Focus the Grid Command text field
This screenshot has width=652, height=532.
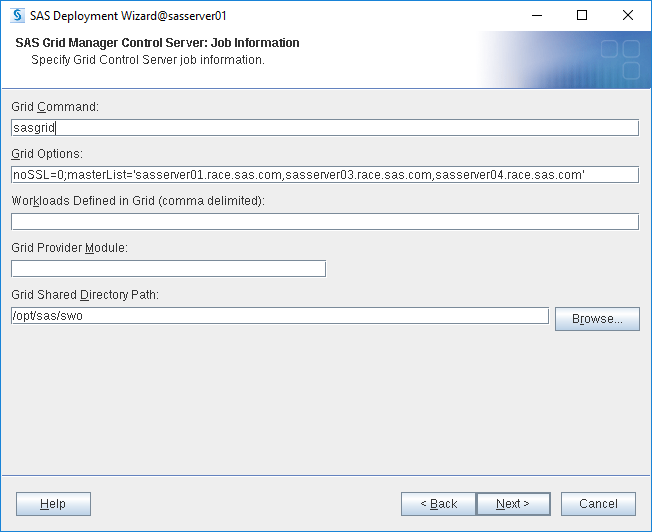[x=324, y=127]
